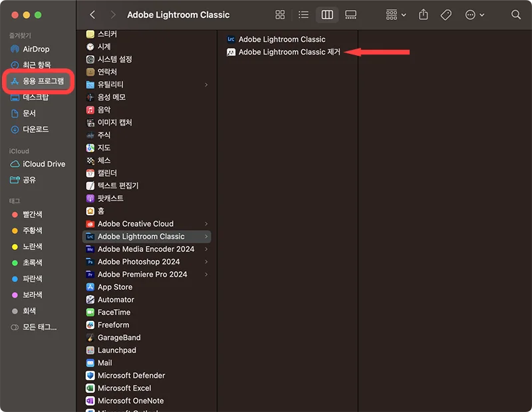
Task: Select the Adobe Lightroom Classic Lrc app
Action: coord(276,39)
